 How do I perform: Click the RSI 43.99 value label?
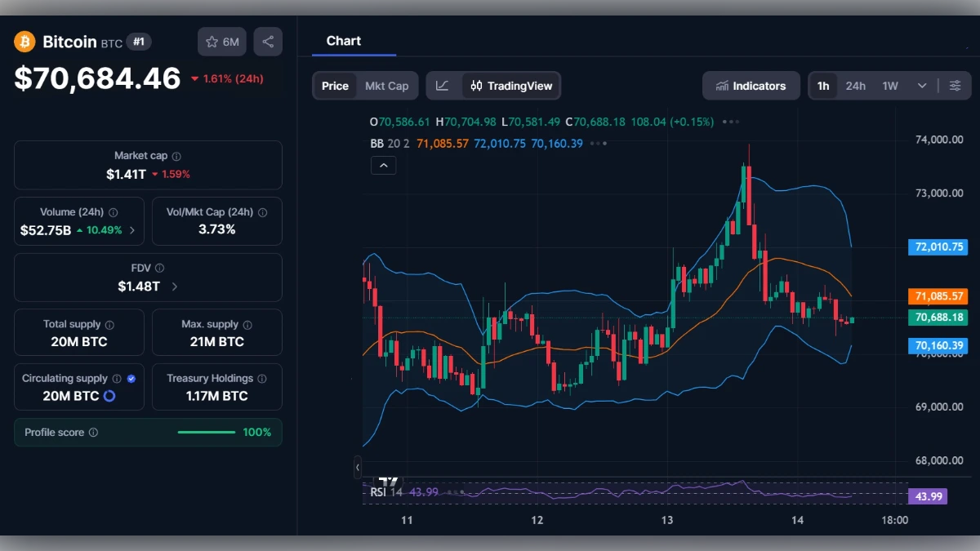pyautogui.click(x=927, y=496)
